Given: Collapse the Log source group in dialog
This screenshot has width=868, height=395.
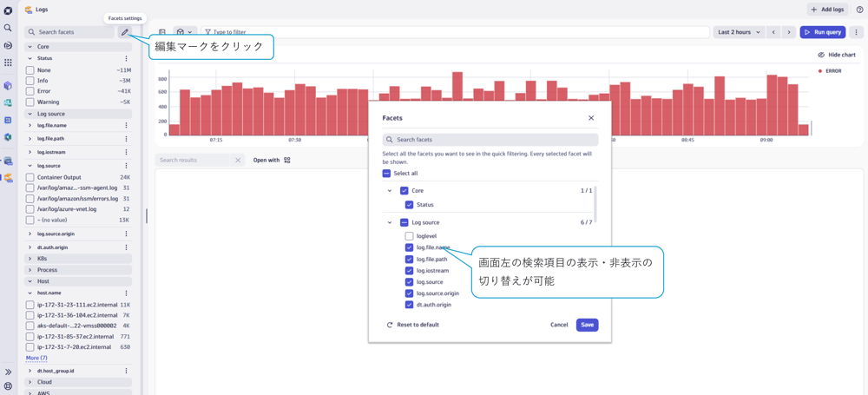Looking at the screenshot, I should tap(390, 223).
